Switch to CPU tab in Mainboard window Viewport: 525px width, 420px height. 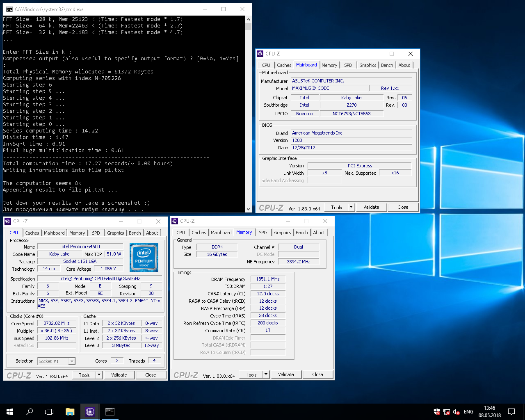click(x=266, y=65)
